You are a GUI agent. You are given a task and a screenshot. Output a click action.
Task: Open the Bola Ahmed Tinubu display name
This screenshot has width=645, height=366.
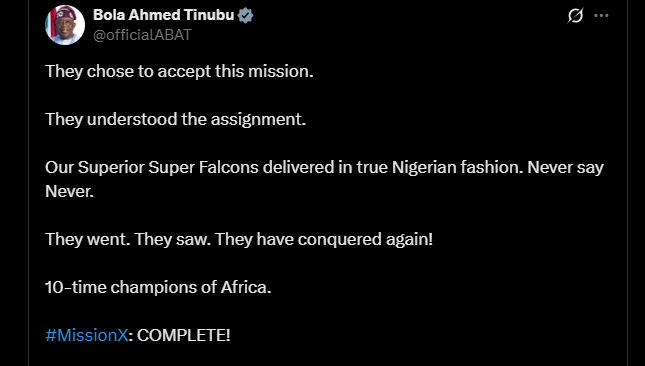(164, 15)
